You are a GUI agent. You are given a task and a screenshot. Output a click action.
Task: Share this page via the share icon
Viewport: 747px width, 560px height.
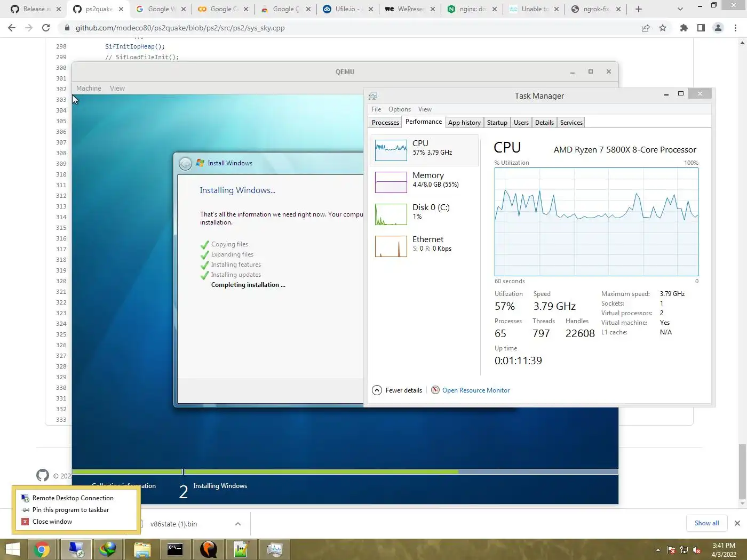(x=646, y=28)
